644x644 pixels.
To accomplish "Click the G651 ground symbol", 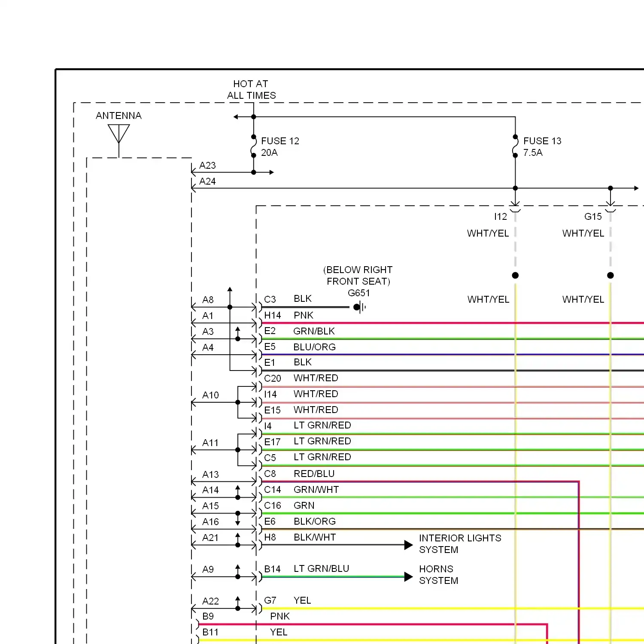I will (360, 307).
